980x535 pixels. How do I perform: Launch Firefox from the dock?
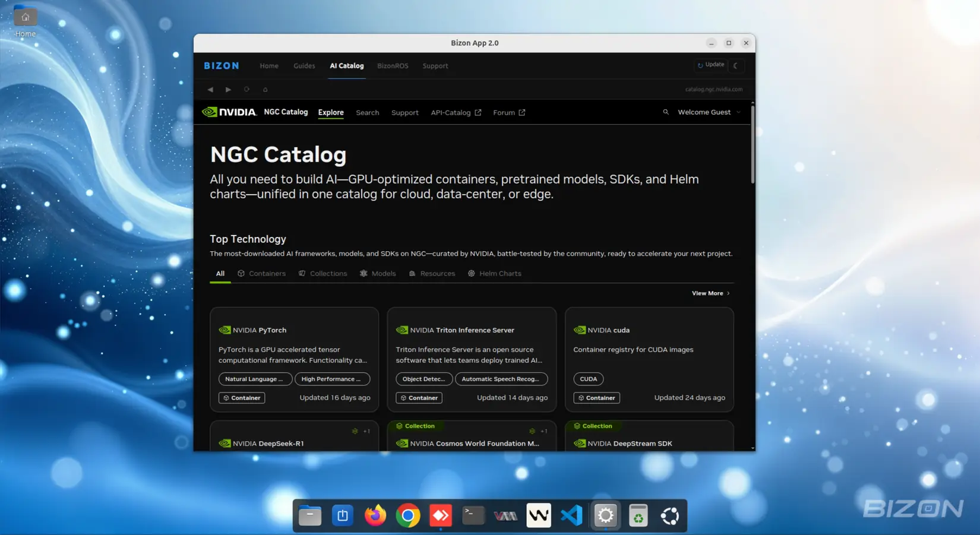pyautogui.click(x=374, y=515)
